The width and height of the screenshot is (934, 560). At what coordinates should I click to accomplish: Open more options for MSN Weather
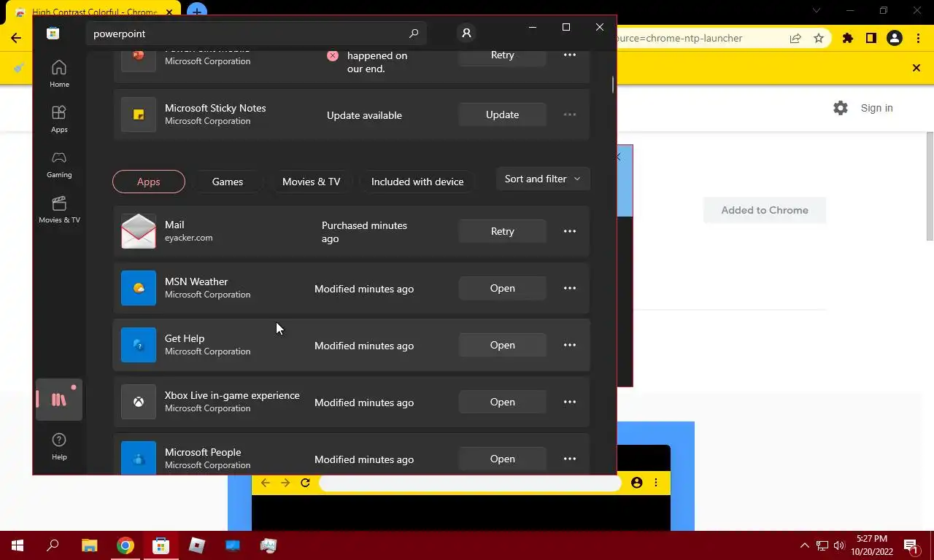point(570,288)
